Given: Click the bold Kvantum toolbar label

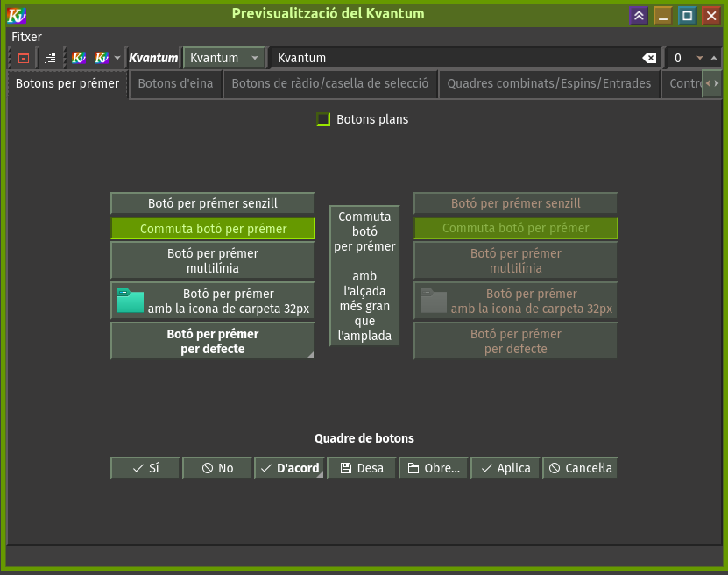Looking at the screenshot, I should (x=153, y=58).
